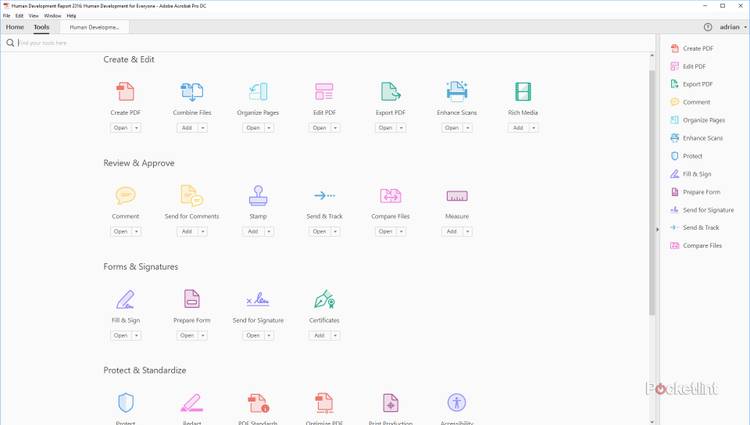Screen dimensions: 750x425
Task: Open Compare Files shortcut in right pane
Action: point(696,245)
